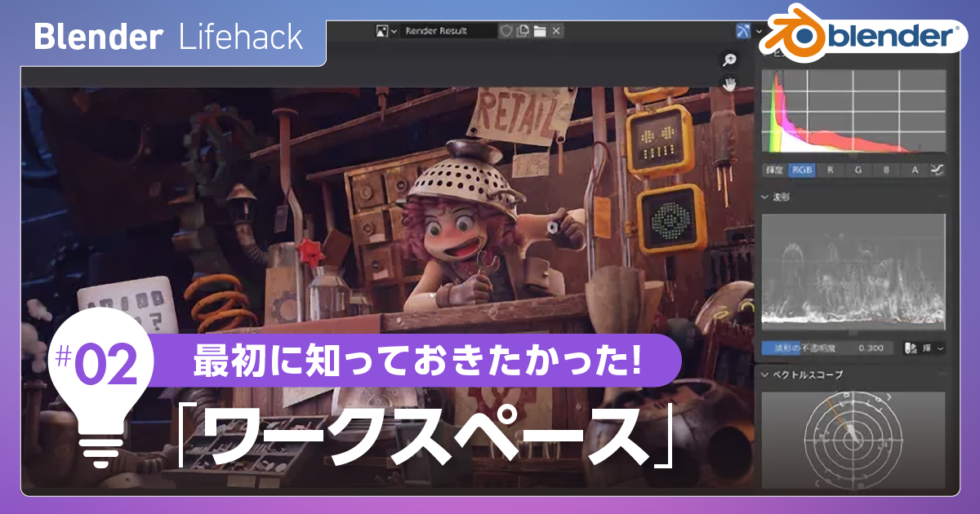Select the 輝度 luminance histogram tab

point(774,171)
